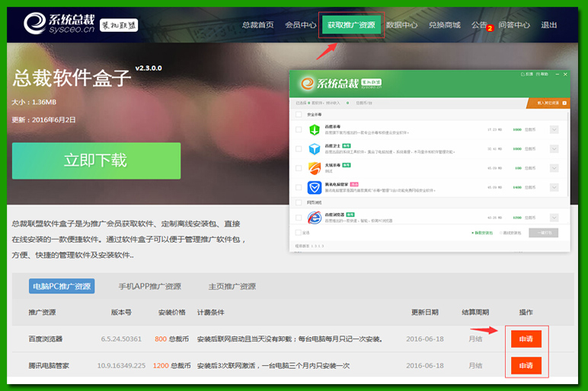Click the 更新日期 column header
This screenshot has height=391, width=588.
click(x=425, y=313)
